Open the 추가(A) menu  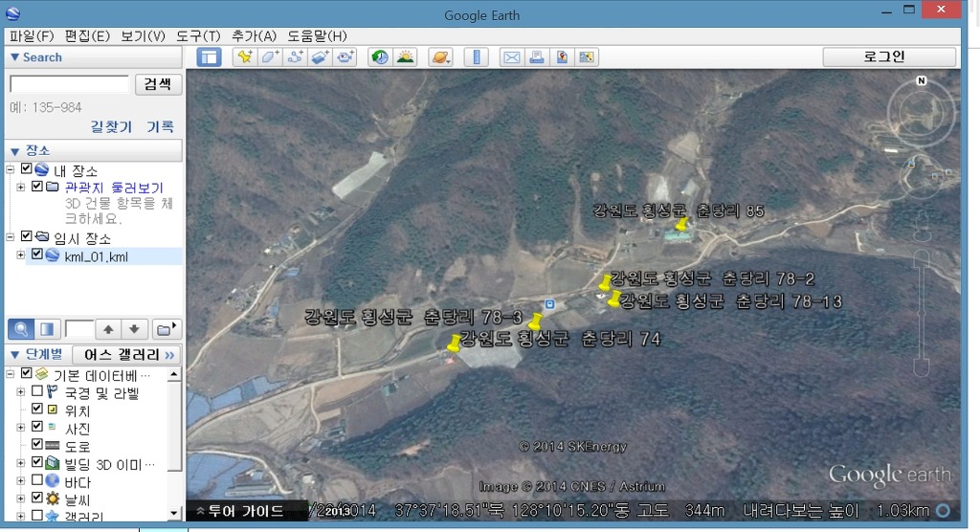[x=255, y=36]
